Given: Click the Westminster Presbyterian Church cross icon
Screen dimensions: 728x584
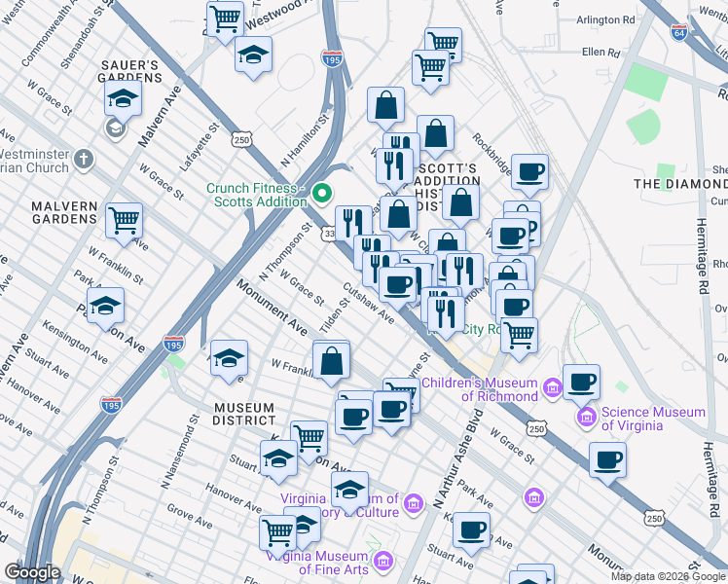Looking at the screenshot, I should click(x=84, y=160).
